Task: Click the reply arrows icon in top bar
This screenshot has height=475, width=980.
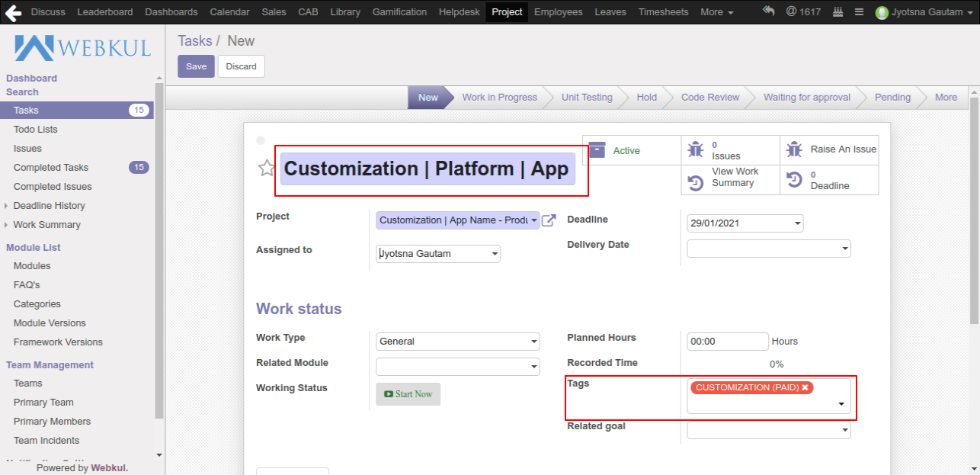Action: [x=768, y=11]
